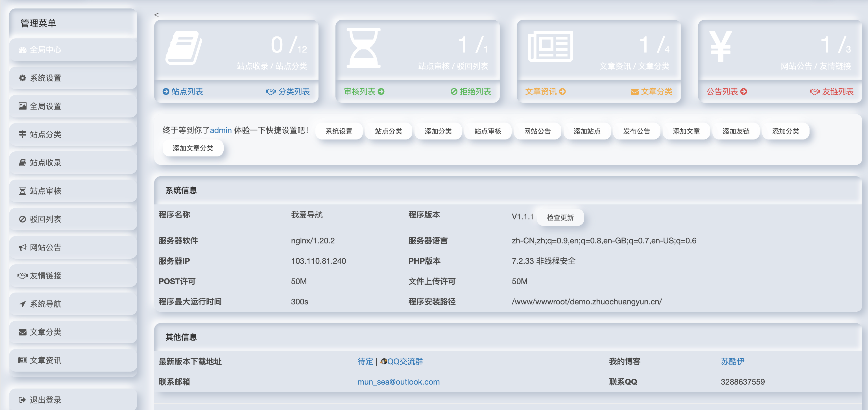This screenshot has height=410, width=868.
Task: Open the red 友链列表 link
Action: coord(832,92)
